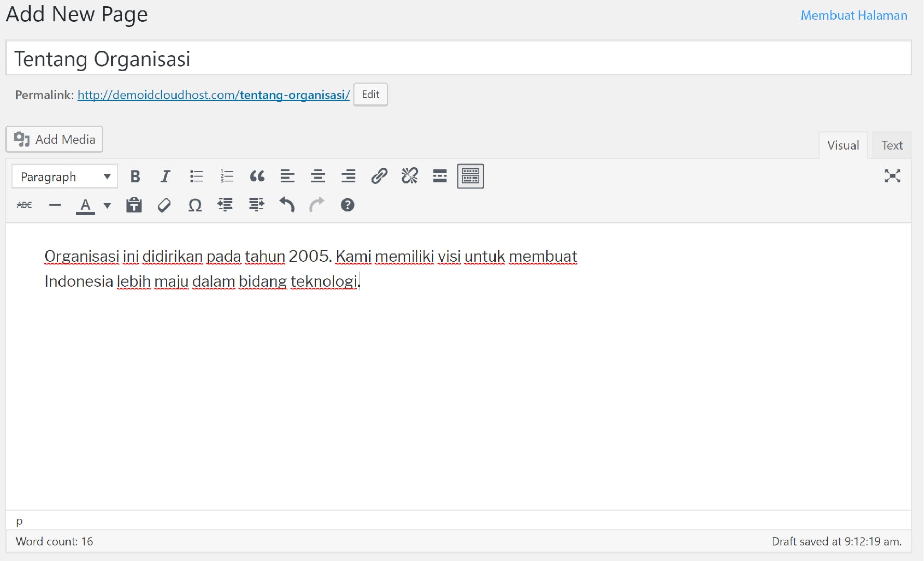The height and width of the screenshot is (561, 924).
Task: Undo the last edit
Action: (287, 205)
